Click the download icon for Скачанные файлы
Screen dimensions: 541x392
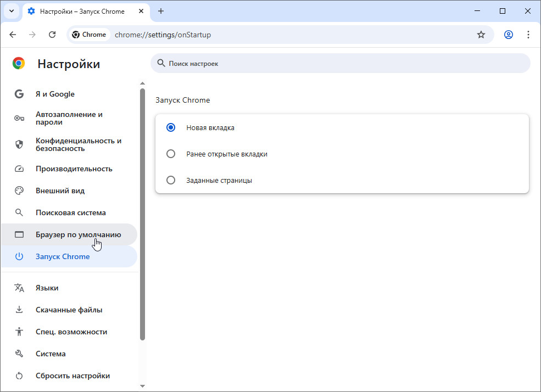pos(19,310)
